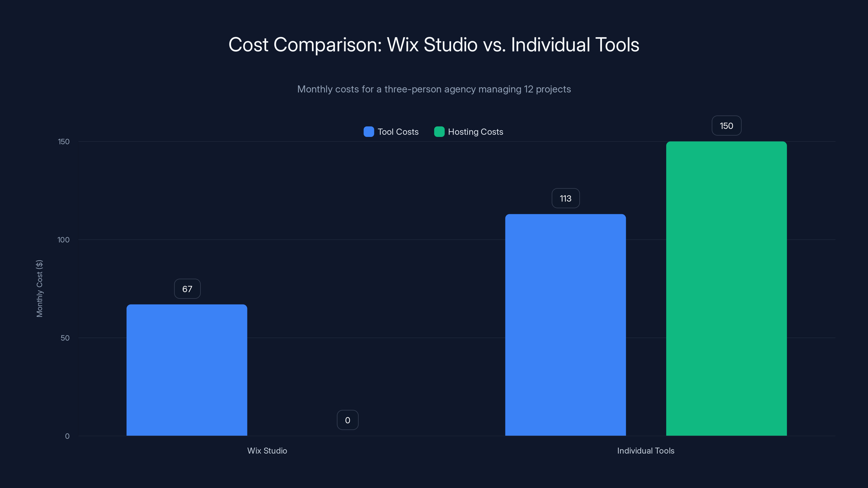The image size is (868, 488).
Task: Click the 67 data label
Action: (x=187, y=289)
